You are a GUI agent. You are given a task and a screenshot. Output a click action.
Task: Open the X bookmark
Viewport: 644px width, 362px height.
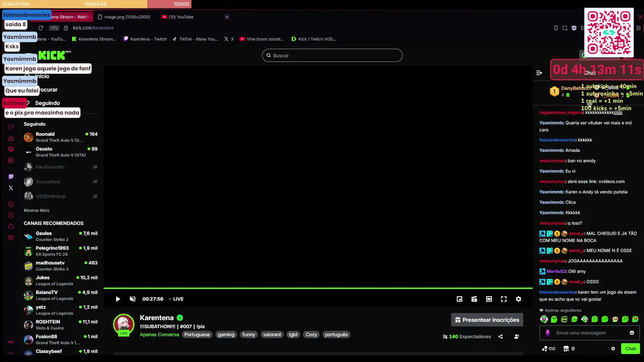click(x=229, y=39)
